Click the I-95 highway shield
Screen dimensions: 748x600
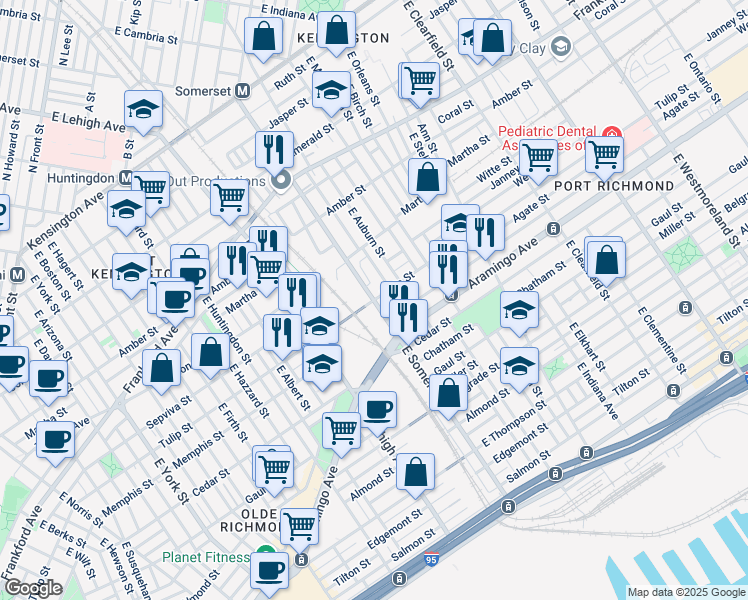click(431, 559)
